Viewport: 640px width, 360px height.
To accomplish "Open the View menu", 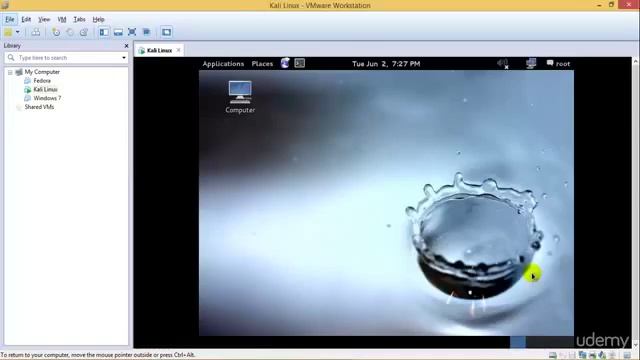I will click(x=44, y=19).
